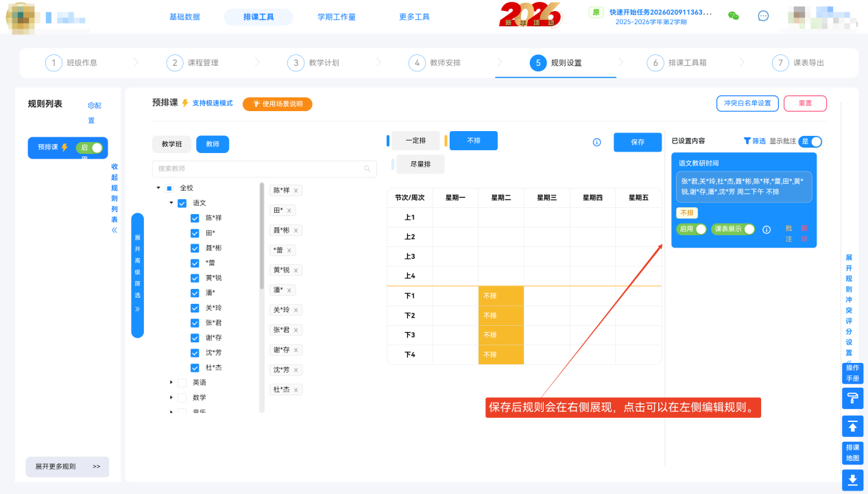Image resolution: width=868 pixels, height=494 pixels.
Task: Click the 2026 new year activity logo
Action: click(x=530, y=14)
